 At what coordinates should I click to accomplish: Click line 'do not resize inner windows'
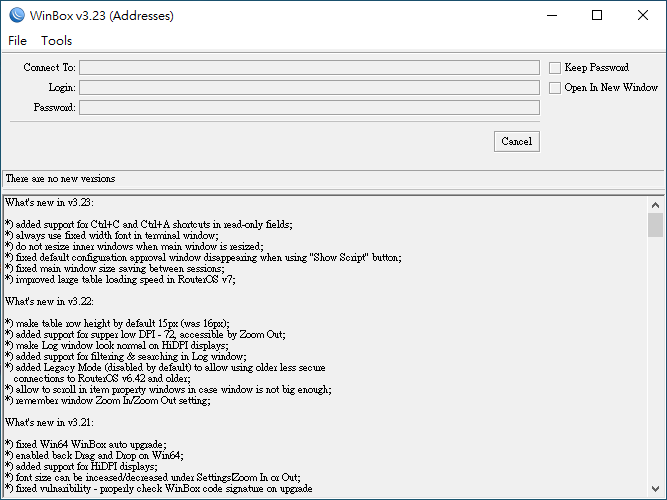[134, 247]
